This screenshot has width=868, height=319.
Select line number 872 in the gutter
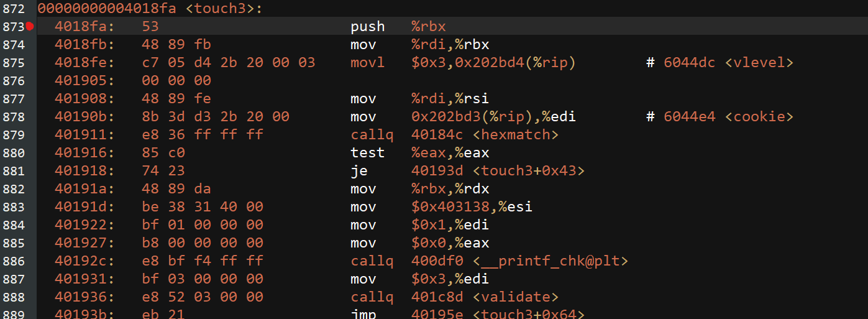(x=13, y=9)
